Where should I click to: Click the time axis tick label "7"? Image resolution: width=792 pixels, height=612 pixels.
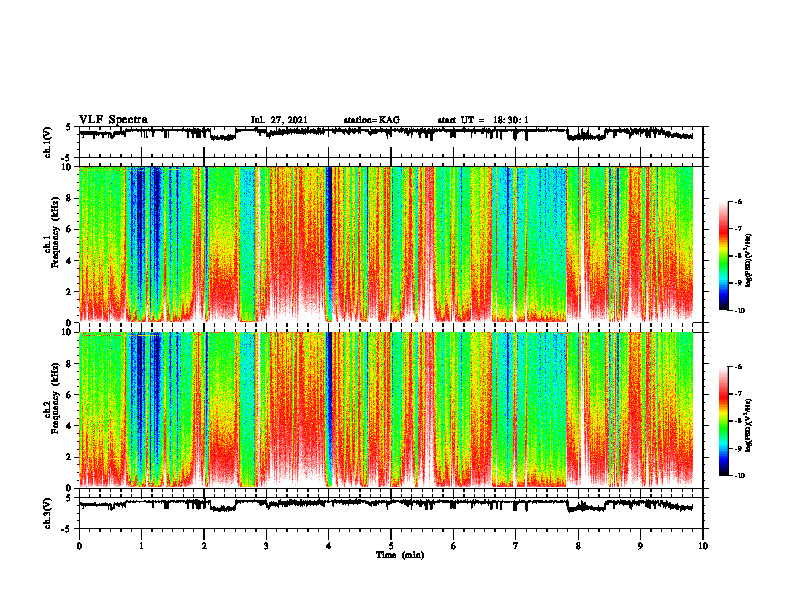click(516, 546)
